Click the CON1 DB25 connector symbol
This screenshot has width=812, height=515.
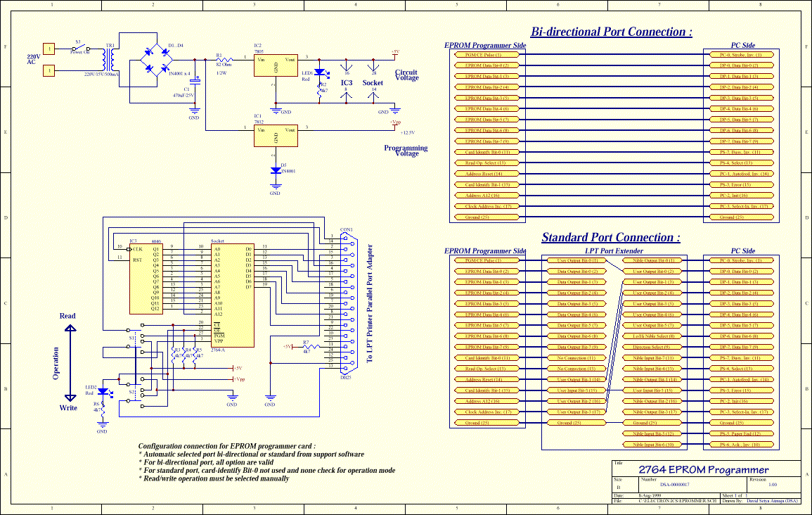tap(349, 303)
